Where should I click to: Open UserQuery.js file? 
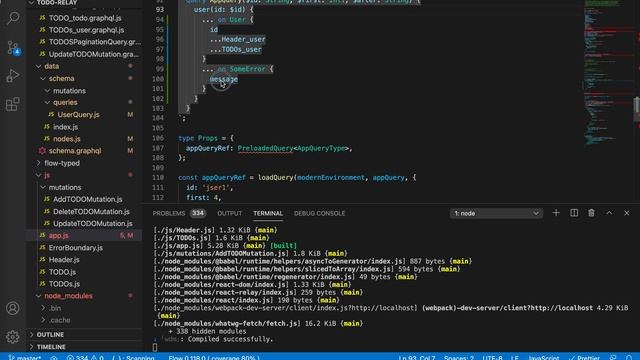(78, 115)
